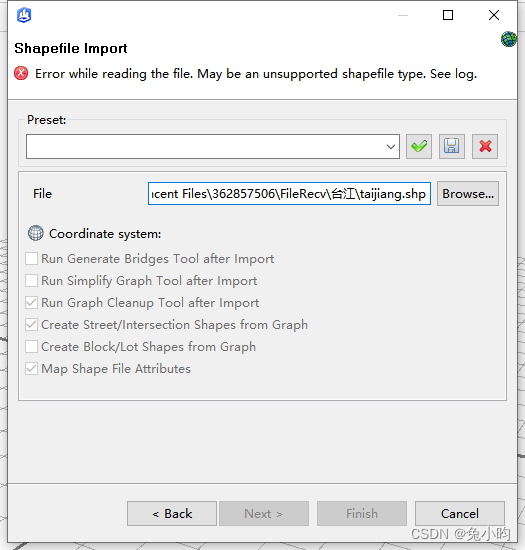This screenshot has width=525, height=550.
Task: Cancel the Shapefile Import dialog
Action: click(460, 514)
